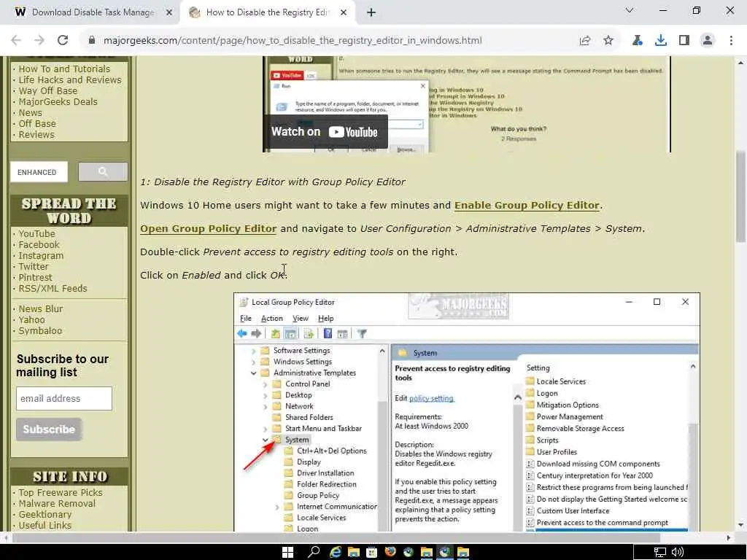Close the How to Disable the Registry Editor tab
Viewport: 747px width, 560px height.
point(344,13)
